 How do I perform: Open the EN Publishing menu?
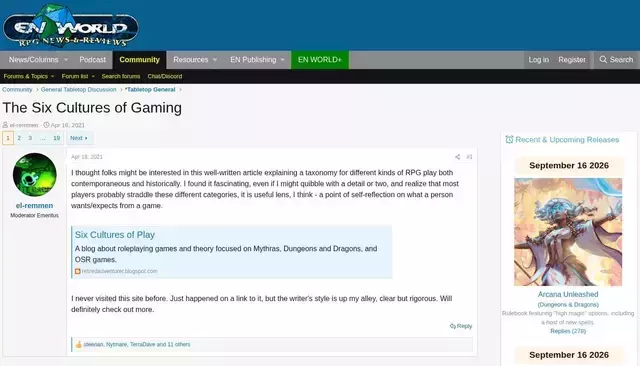[253, 60]
